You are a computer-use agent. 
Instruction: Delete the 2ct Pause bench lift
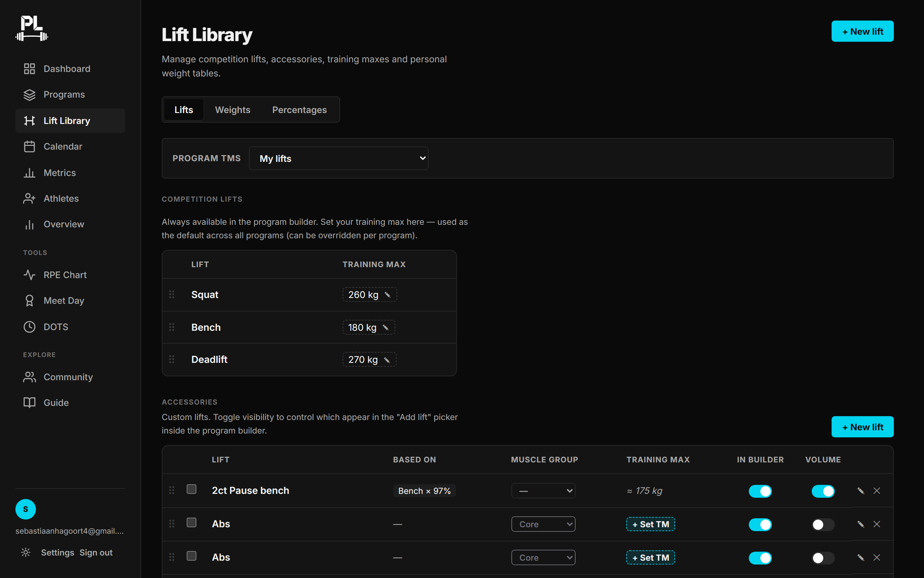(877, 491)
